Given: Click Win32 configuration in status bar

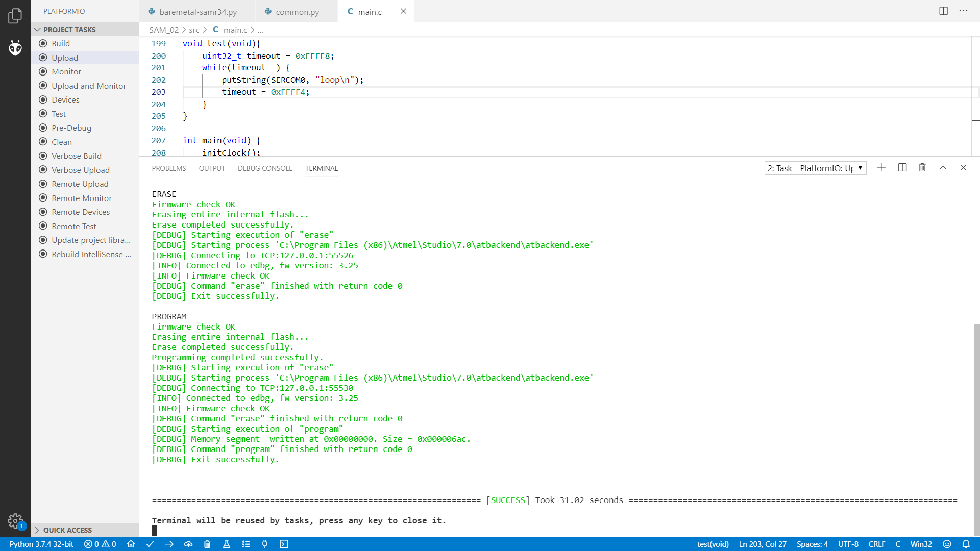Looking at the screenshot, I should 921,544.
